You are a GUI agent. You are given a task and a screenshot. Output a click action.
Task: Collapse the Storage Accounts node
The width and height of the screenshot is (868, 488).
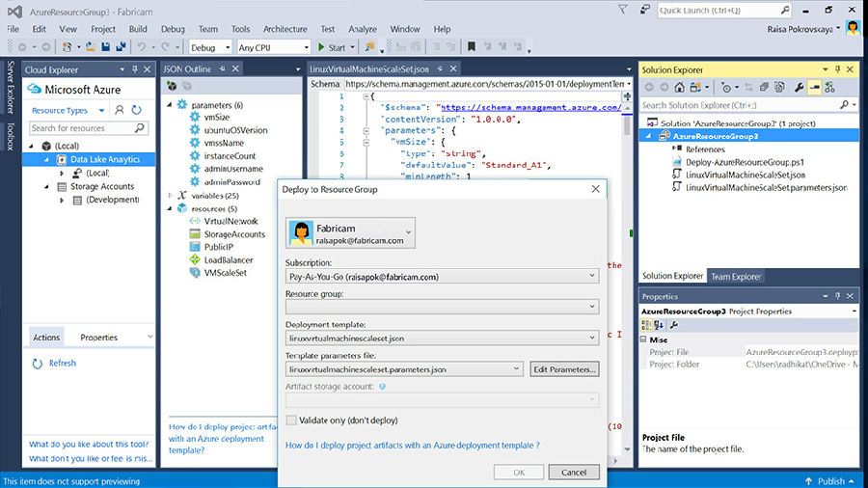click(x=47, y=186)
